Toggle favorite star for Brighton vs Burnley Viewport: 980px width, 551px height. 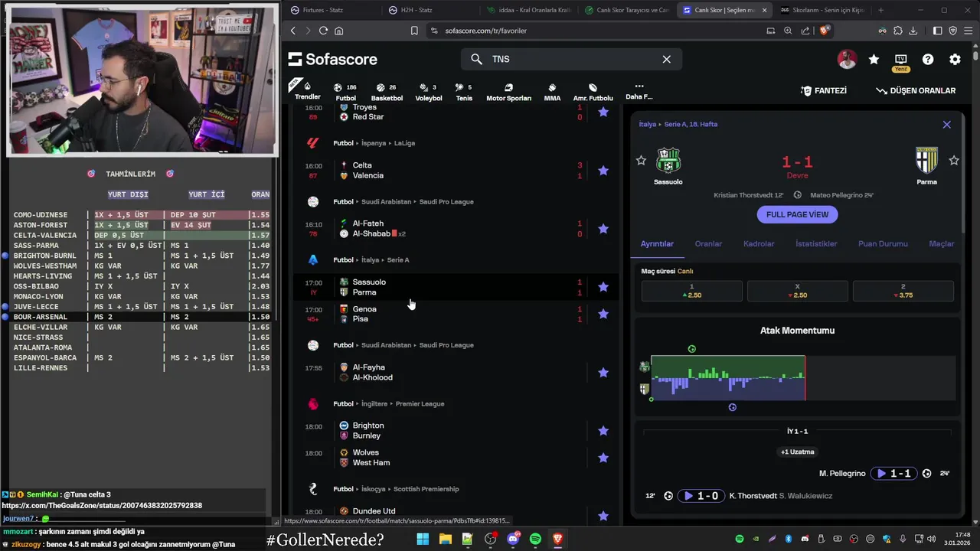click(x=603, y=431)
